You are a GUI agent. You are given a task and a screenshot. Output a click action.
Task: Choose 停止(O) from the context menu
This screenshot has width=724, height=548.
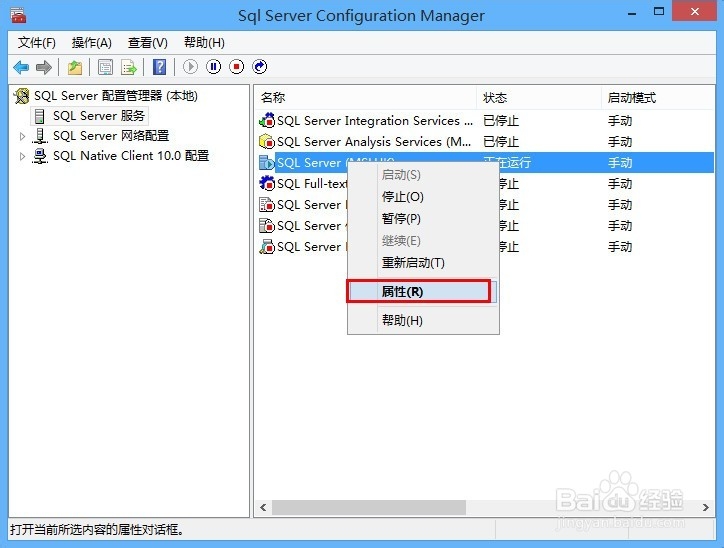click(423, 197)
